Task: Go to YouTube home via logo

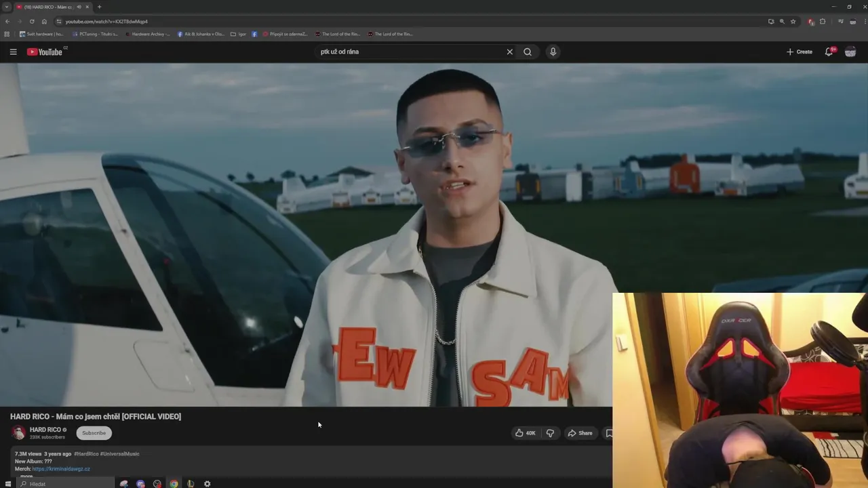Action: 45,52
